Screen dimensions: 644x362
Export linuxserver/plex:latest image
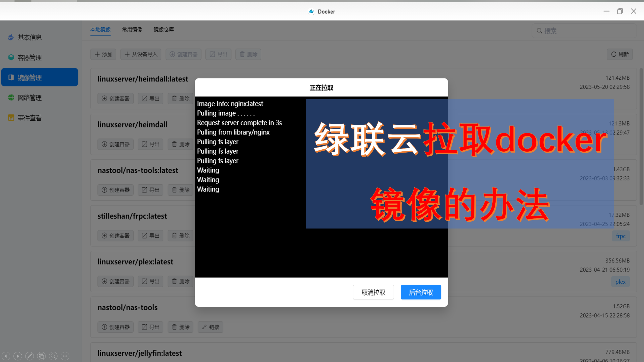click(x=150, y=282)
